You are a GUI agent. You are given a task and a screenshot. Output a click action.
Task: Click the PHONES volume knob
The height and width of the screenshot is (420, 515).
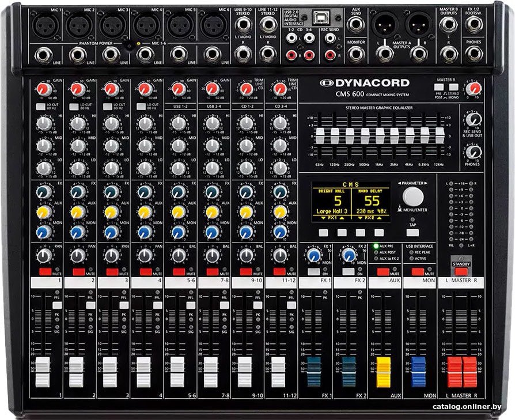tap(474, 152)
